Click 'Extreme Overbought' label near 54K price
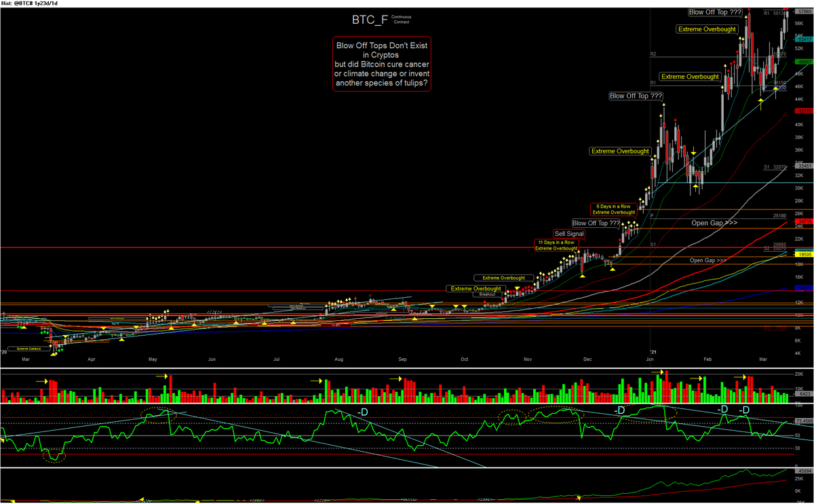The image size is (814, 504). point(705,28)
